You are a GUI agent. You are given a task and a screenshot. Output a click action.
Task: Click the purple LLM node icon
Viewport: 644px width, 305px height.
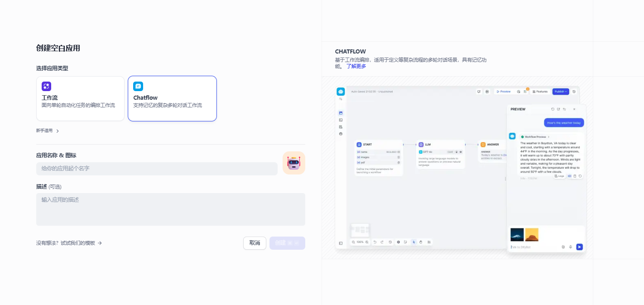421,145
